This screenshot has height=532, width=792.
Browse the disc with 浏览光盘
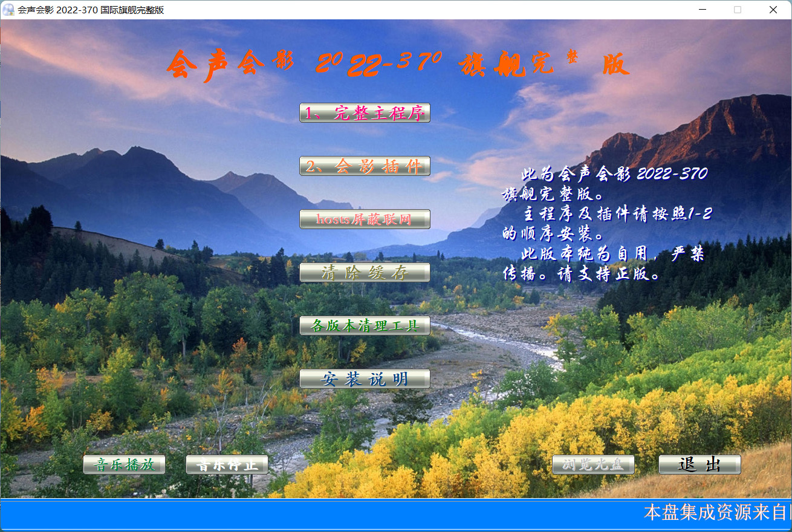click(x=593, y=465)
